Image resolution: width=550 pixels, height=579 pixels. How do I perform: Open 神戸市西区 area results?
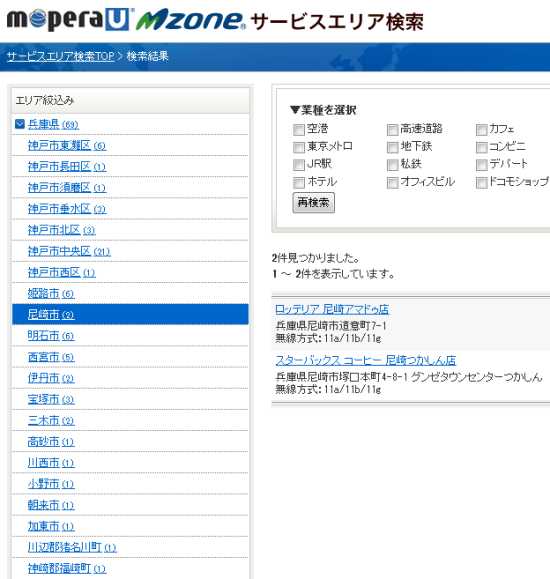click(62, 273)
